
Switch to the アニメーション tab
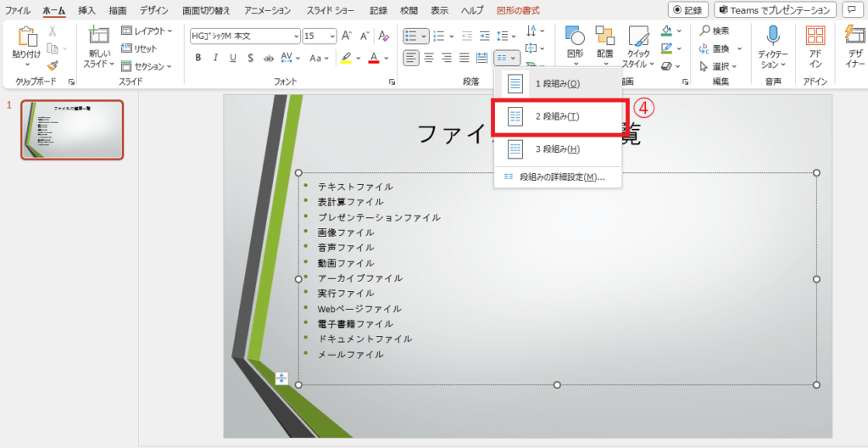click(x=267, y=10)
